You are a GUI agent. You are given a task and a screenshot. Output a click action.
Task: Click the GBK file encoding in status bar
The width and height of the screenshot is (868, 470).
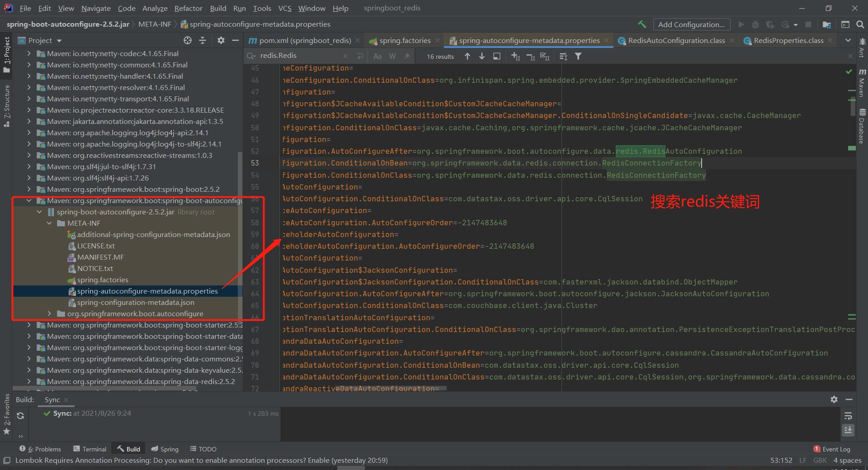pyautogui.click(x=820, y=460)
